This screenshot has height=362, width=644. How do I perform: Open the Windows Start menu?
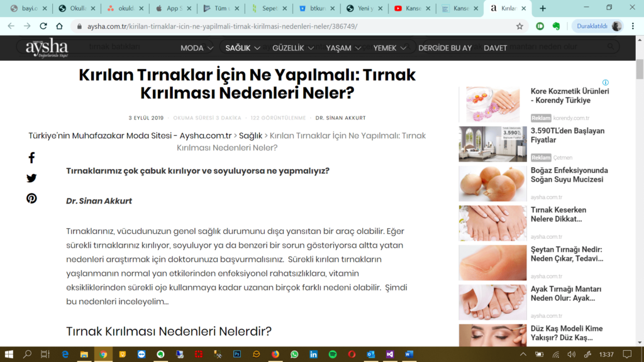coord(9,354)
